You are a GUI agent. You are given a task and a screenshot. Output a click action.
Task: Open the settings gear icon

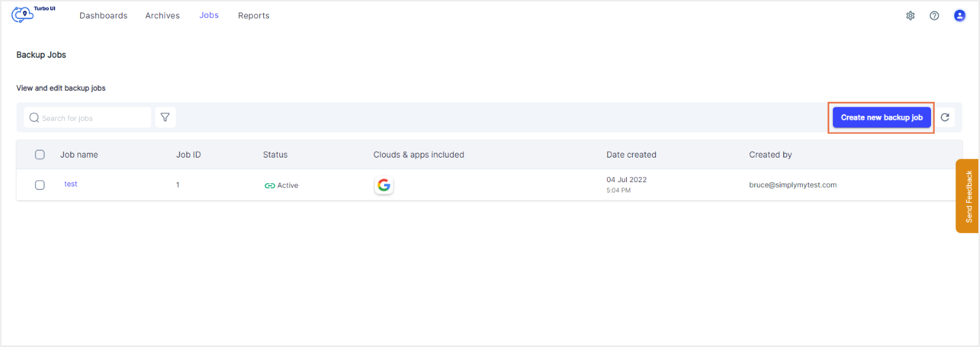pyautogui.click(x=910, y=16)
